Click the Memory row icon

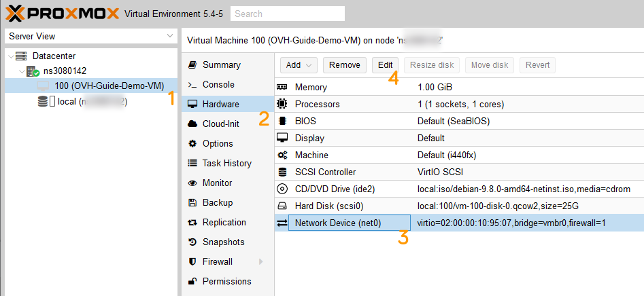(282, 88)
